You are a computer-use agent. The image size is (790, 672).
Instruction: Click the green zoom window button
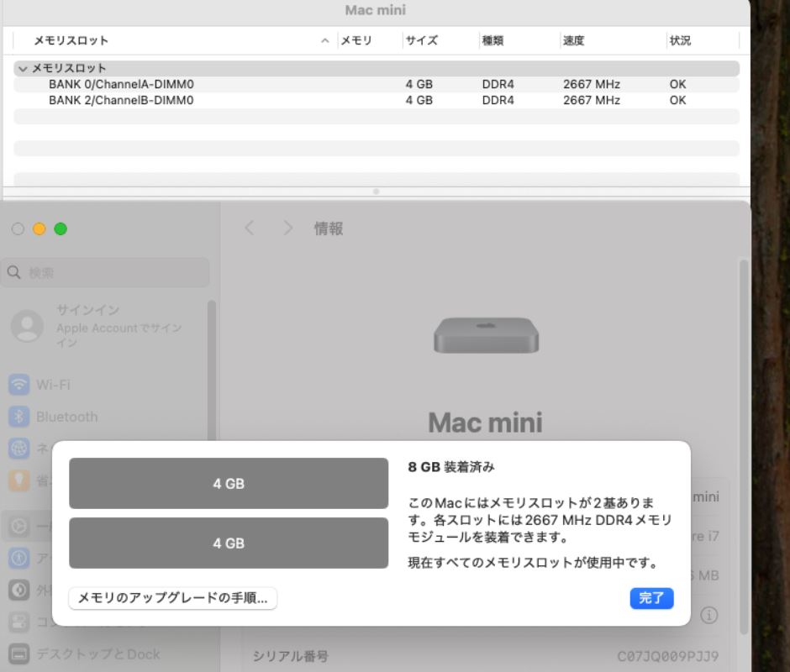[x=61, y=229]
